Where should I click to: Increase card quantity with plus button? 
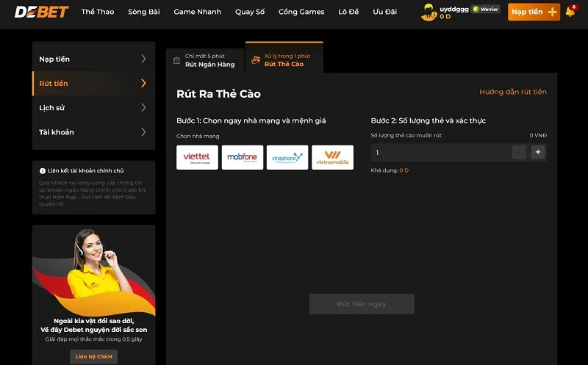pos(538,152)
